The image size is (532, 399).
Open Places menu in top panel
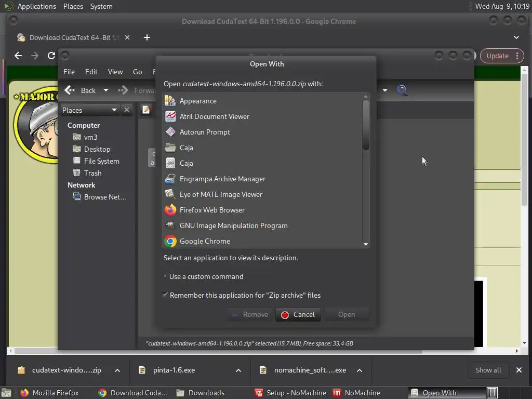click(73, 6)
